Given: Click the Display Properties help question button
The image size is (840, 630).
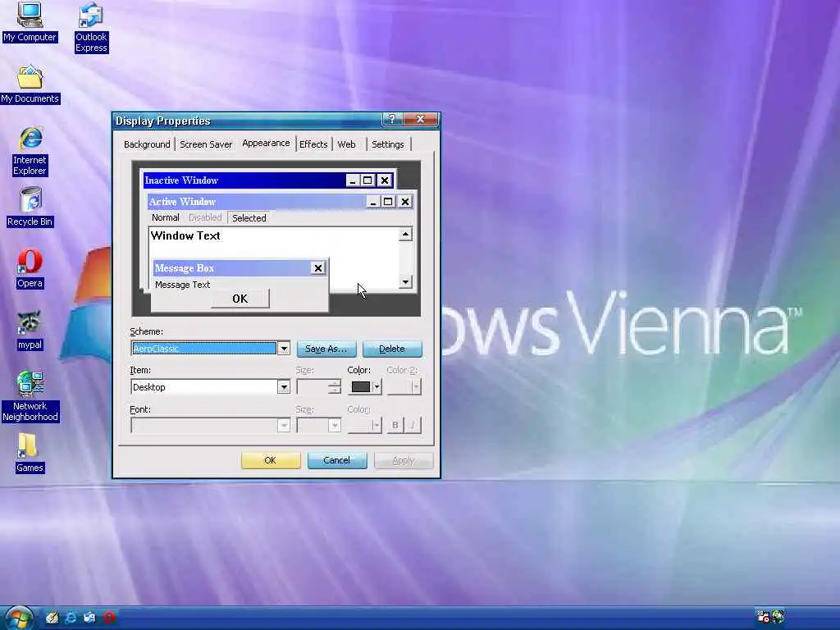Looking at the screenshot, I should point(391,120).
